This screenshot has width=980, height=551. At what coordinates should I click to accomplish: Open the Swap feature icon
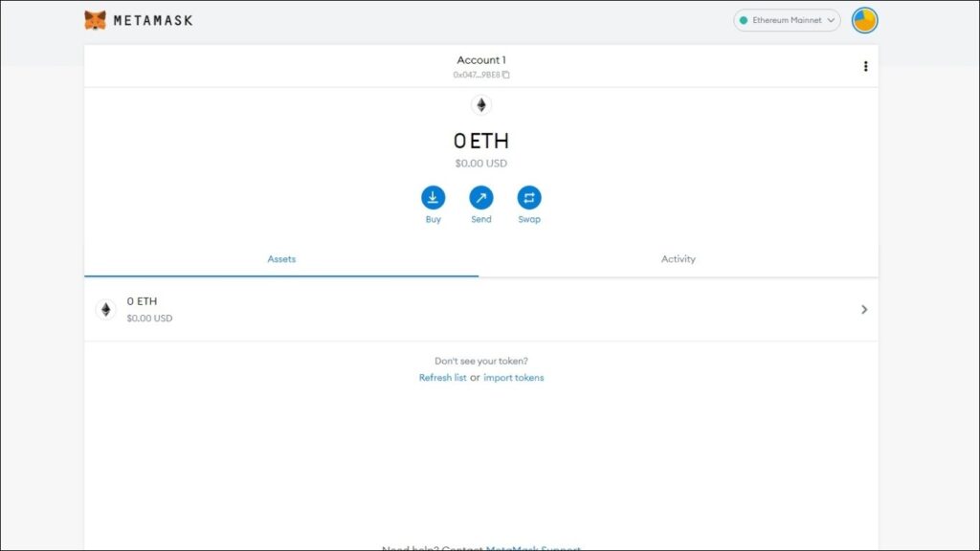[x=529, y=198]
